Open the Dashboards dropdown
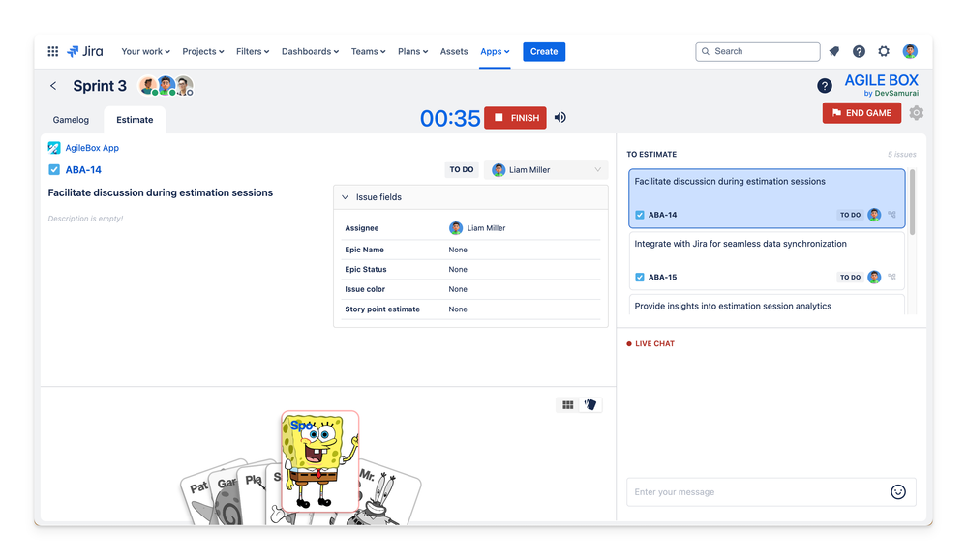 coord(310,52)
